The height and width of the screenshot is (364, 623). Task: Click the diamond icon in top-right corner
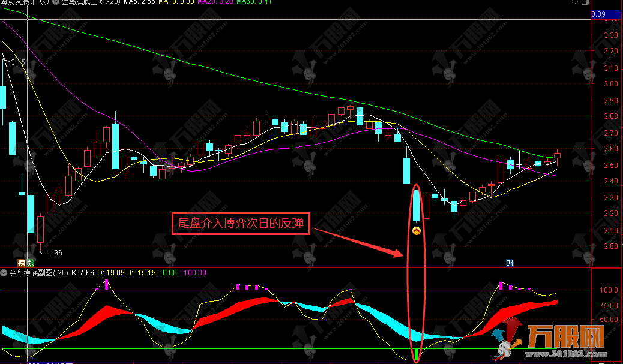tap(574, 2)
